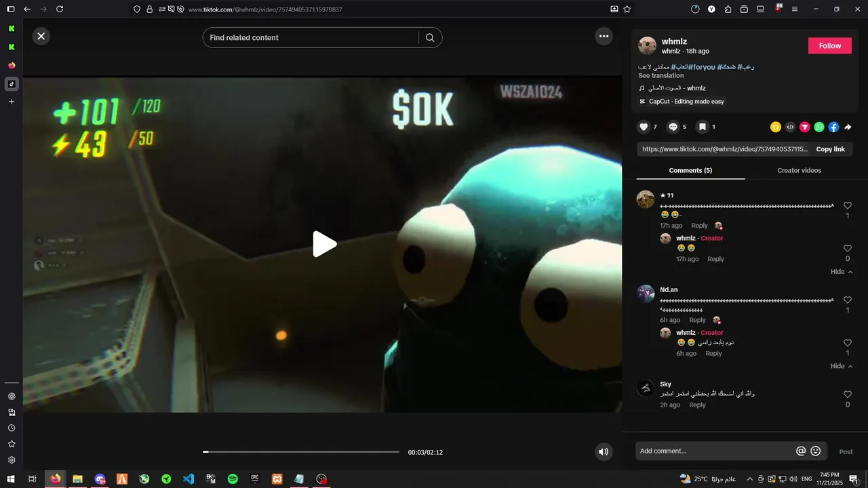The width and height of the screenshot is (868, 488).
Task: Share video to Facebook
Action: click(833, 127)
